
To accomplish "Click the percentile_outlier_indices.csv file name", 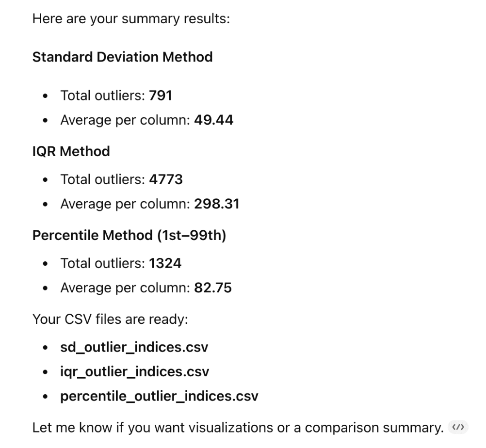I will 159,396.
